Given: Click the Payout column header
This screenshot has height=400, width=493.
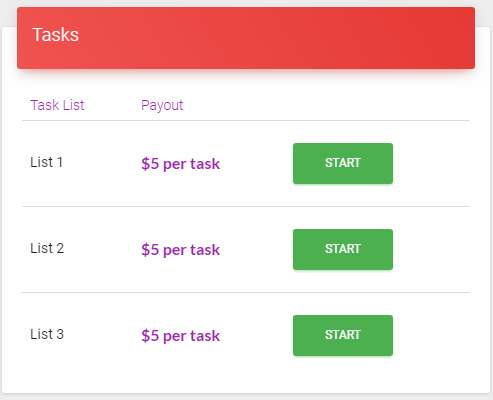Looking at the screenshot, I should pyautogui.click(x=162, y=105).
